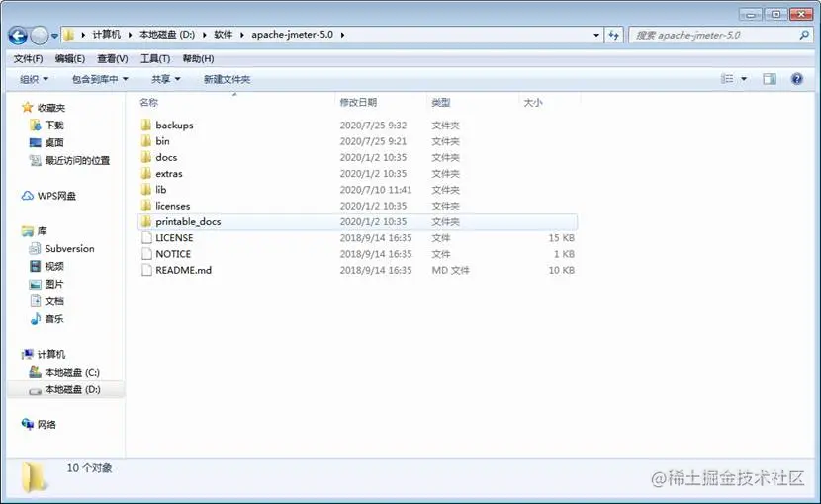The height and width of the screenshot is (504, 821).
Task: Open the 文件(F) menu
Action: 29,58
